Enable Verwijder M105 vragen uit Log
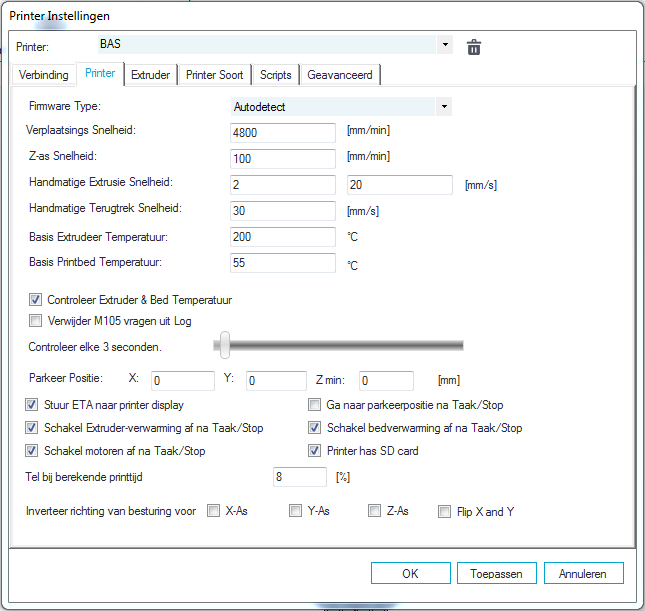 (x=36, y=321)
